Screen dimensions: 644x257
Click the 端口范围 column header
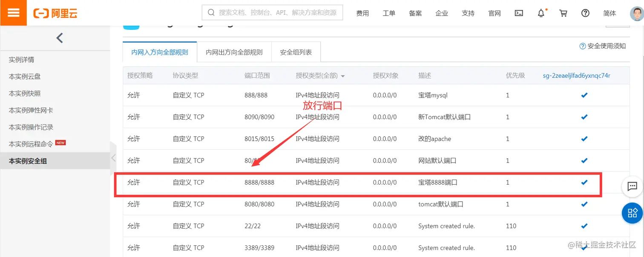257,76
